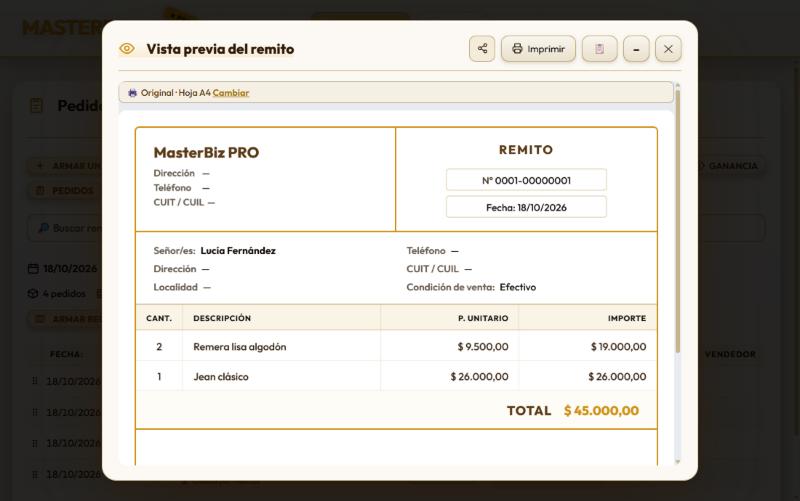The height and width of the screenshot is (501, 800).
Task: Click the remito number N° 0001-00000001 field
Action: (x=526, y=180)
